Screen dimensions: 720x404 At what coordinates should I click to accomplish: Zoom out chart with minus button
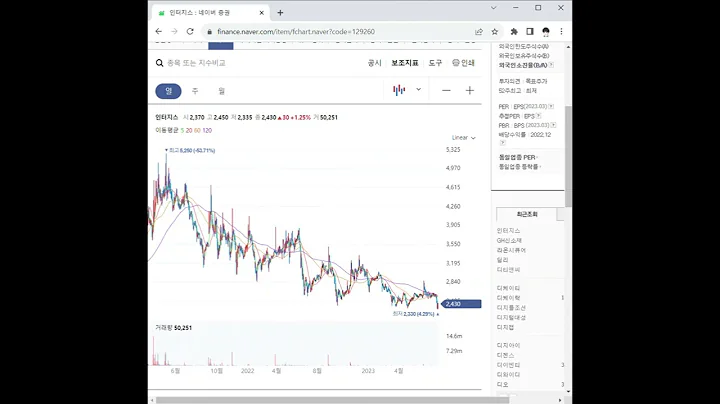pos(446,90)
